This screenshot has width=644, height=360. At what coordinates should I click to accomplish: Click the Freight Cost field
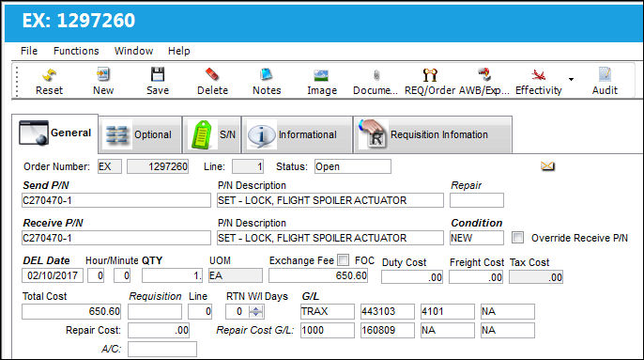pyautogui.click(x=476, y=277)
